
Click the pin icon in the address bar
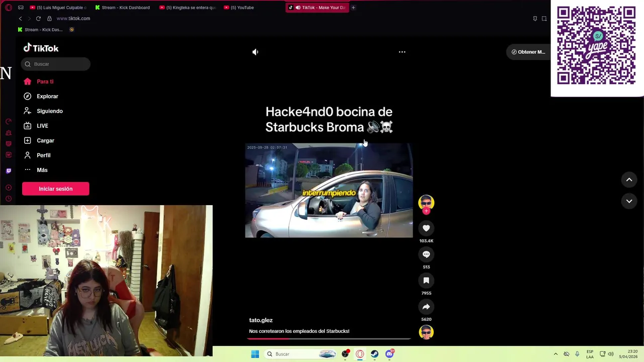coord(535,19)
